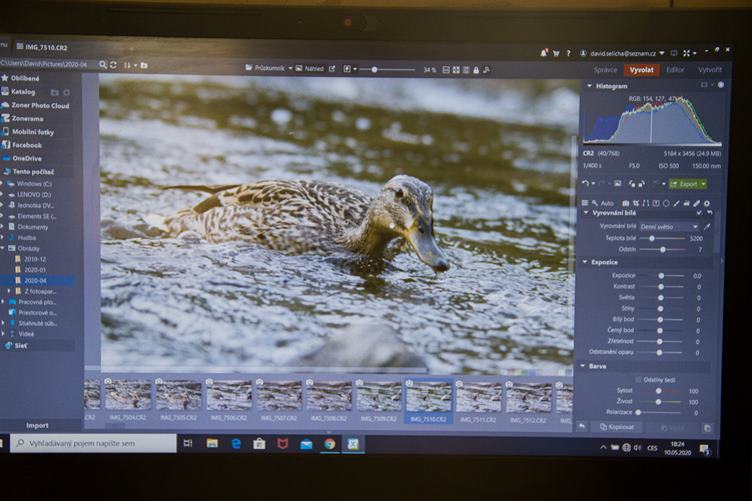Click the new folder icon next to path
Screen dimensions: 752x501
point(144,65)
